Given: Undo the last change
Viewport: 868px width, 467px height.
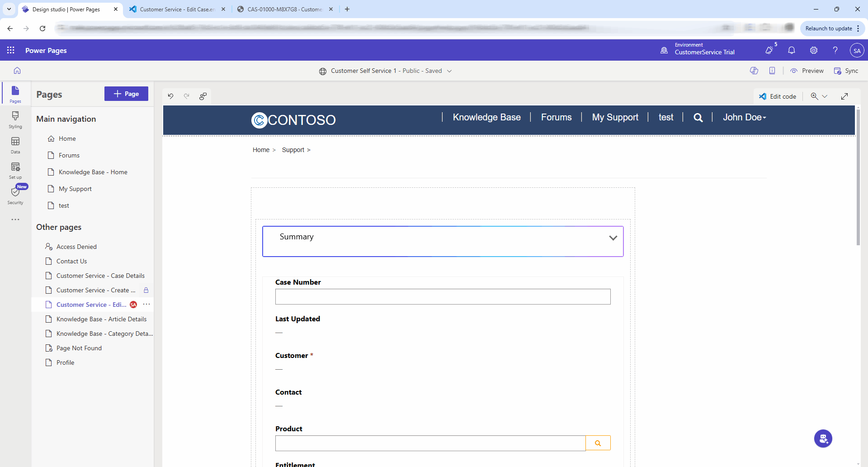Looking at the screenshot, I should point(170,96).
